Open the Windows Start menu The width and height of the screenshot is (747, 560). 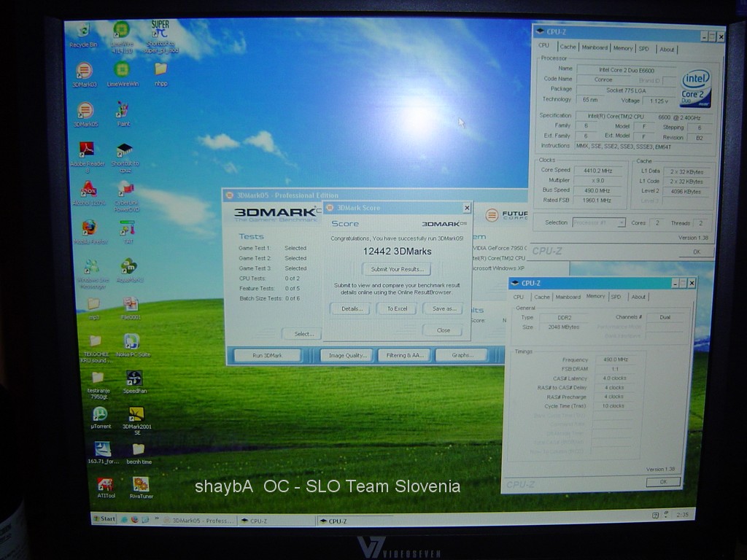104,518
